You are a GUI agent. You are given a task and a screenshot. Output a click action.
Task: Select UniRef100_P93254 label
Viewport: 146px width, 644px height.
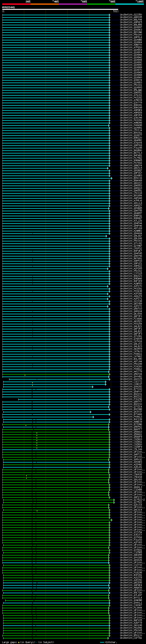[x=131, y=324]
